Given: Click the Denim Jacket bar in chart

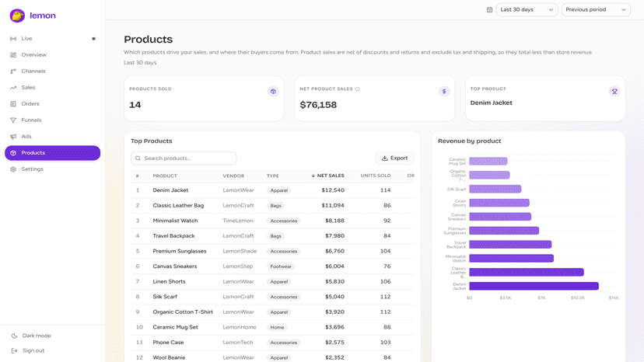Looking at the screenshot, I should coord(534,286).
